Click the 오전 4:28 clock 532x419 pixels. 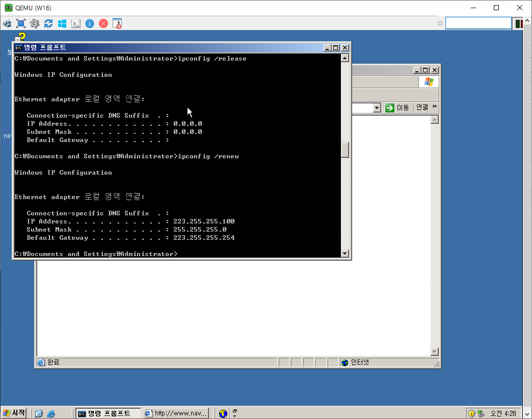(x=503, y=413)
